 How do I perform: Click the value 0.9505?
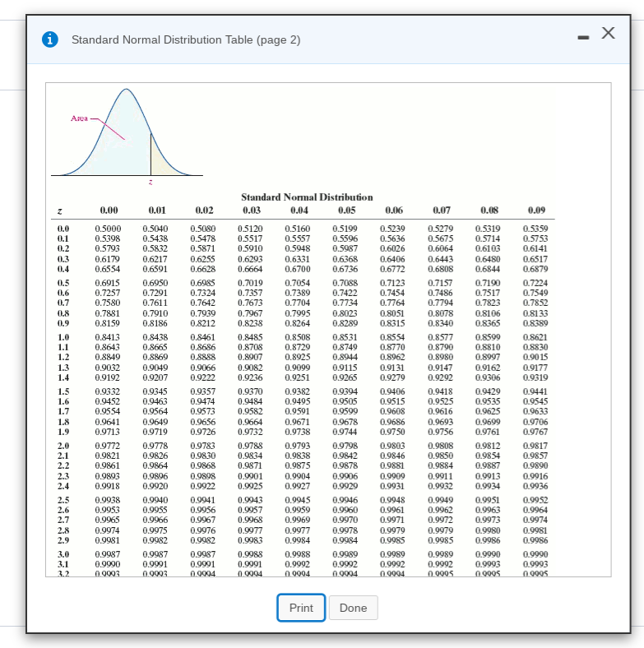pyautogui.click(x=345, y=401)
